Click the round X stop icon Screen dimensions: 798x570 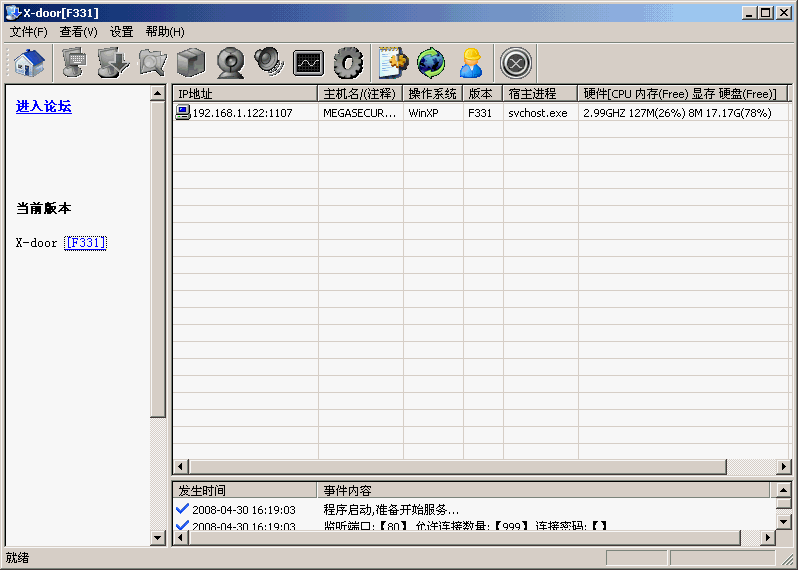pos(516,63)
